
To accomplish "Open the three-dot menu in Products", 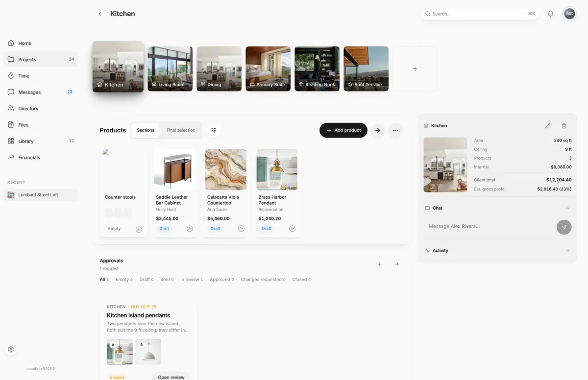I will (x=395, y=130).
